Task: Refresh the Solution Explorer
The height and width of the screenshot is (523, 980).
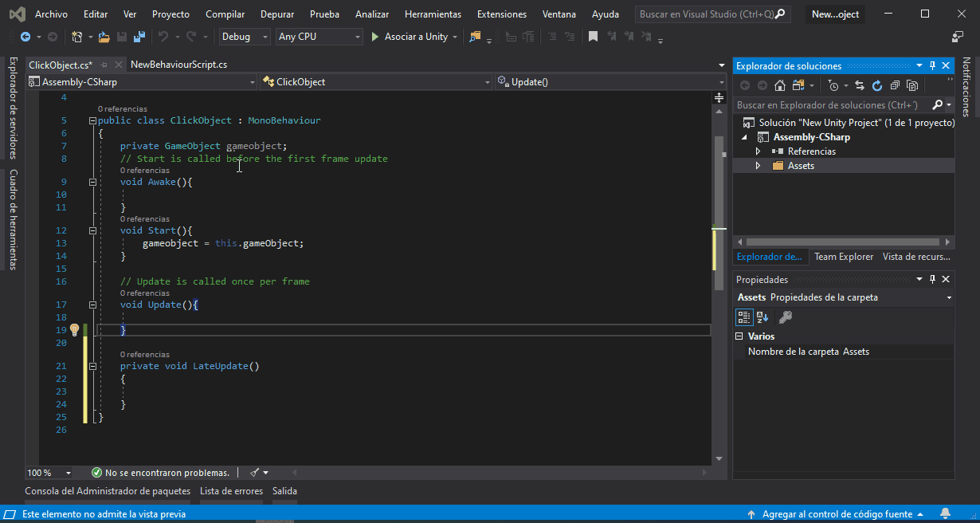Action: pyautogui.click(x=877, y=85)
